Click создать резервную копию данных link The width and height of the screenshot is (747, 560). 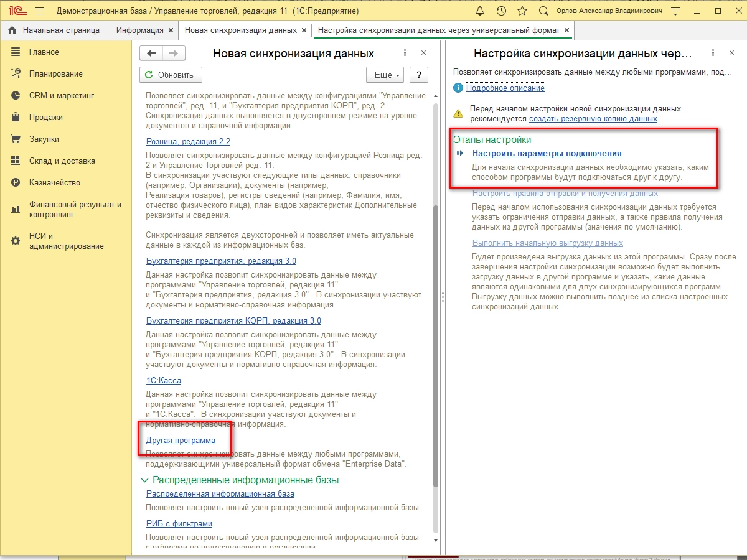(593, 118)
